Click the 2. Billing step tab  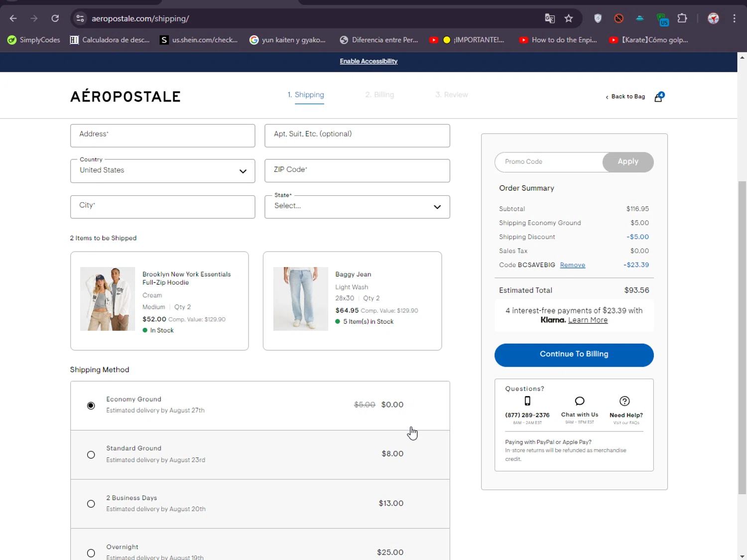tap(379, 95)
